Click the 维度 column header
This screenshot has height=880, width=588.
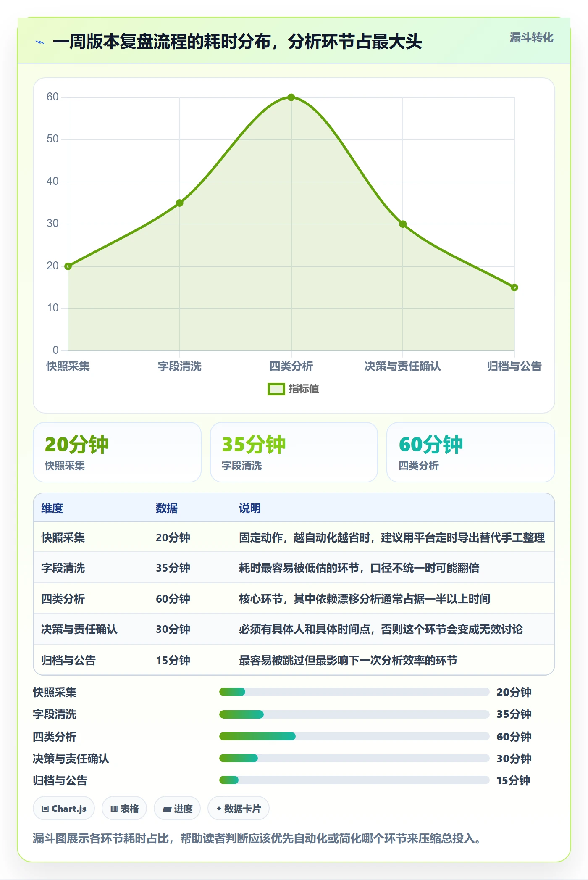coord(52,508)
